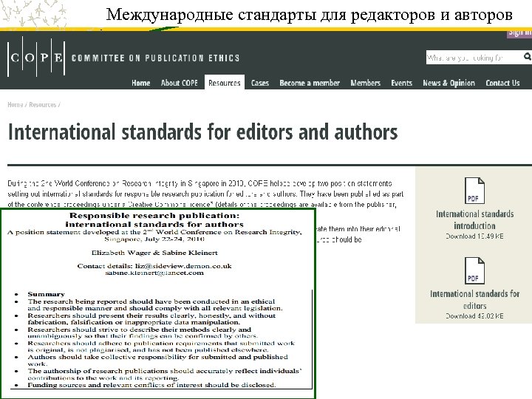
Task: Click 'Authors should take collective responsibility' bullet
Action: 158,361
